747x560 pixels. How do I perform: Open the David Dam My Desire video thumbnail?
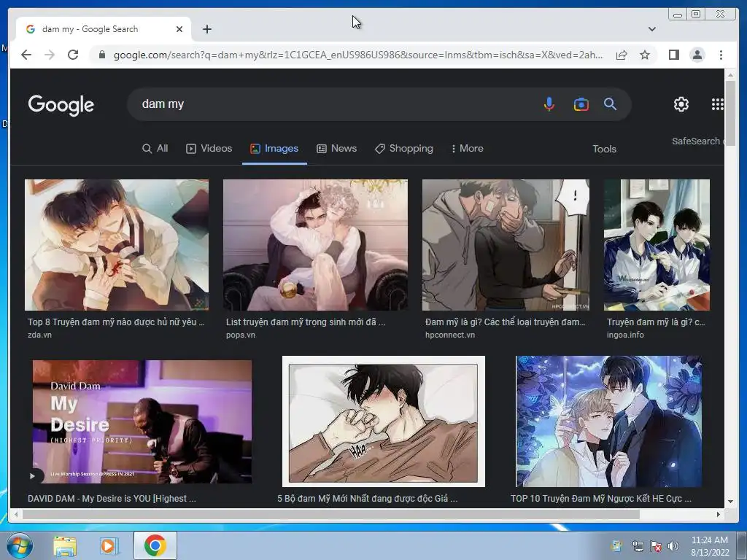pyautogui.click(x=142, y=421)
